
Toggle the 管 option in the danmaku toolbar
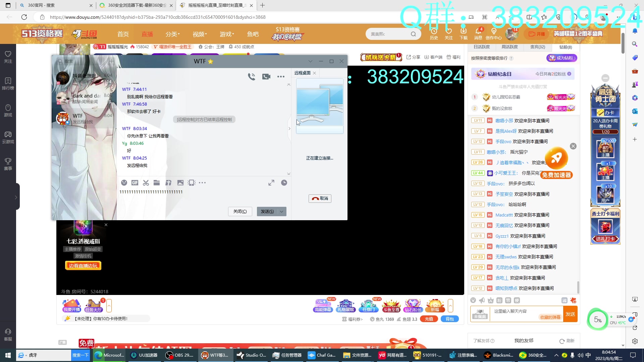pos(508,300)
